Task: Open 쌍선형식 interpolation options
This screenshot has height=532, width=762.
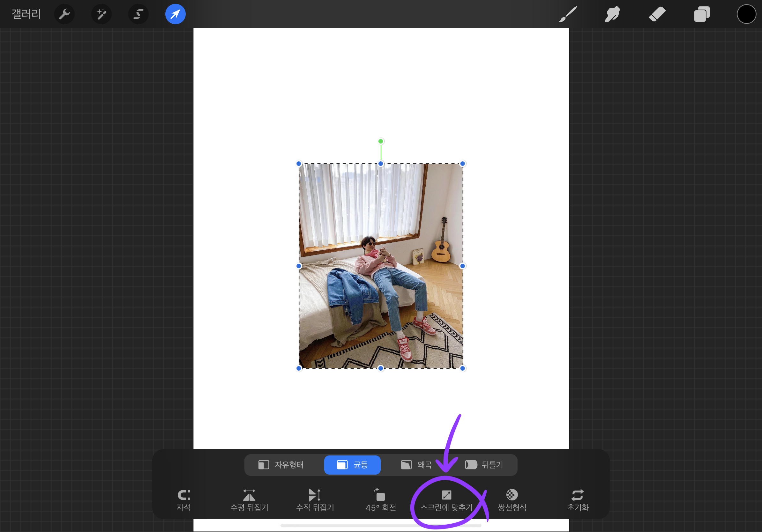Action: (512, 500)
